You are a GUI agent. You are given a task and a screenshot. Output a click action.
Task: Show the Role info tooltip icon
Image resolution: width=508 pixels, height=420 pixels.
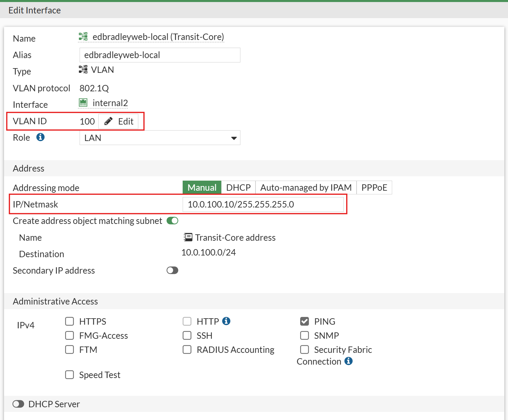pos(40,137)
